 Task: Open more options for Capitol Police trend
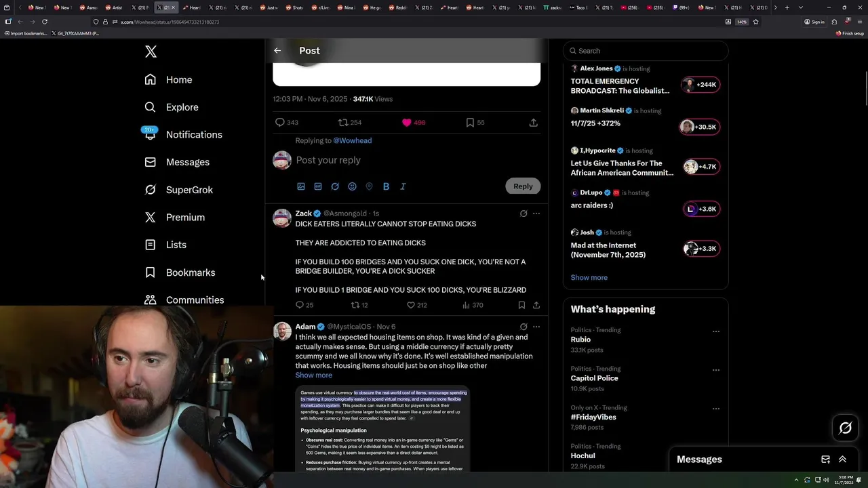click(x=715, y=370)
